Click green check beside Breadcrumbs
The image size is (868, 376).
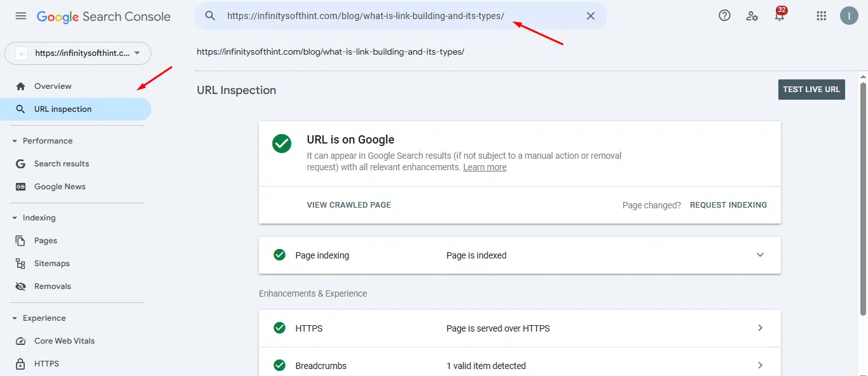pos(279,365)
